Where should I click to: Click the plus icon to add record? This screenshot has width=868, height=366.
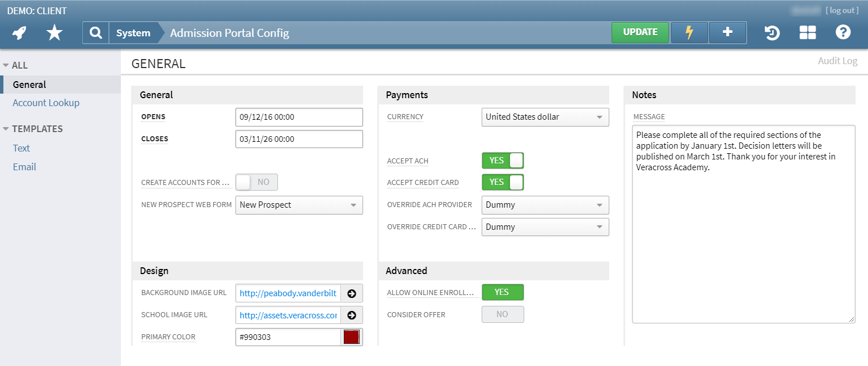727,32
